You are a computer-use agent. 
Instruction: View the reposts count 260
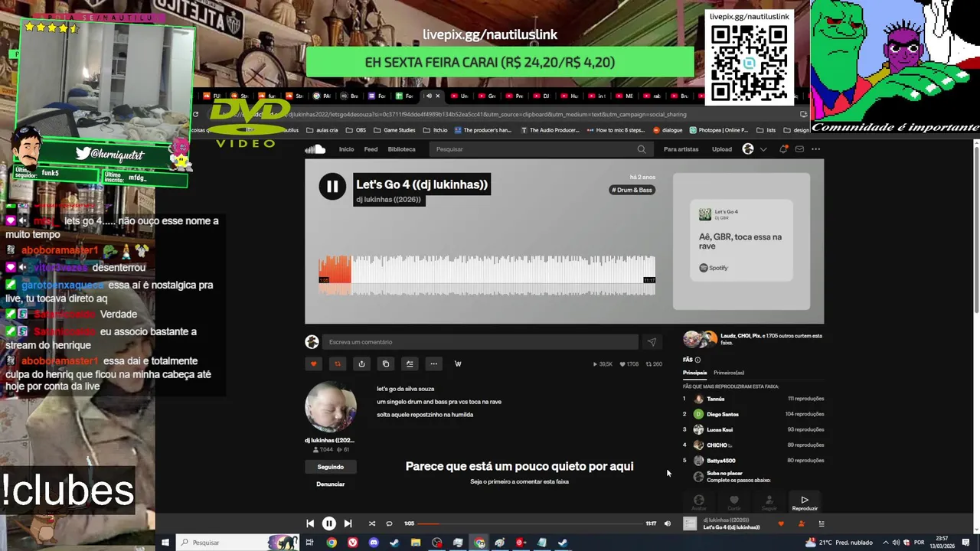click(655, 364)
